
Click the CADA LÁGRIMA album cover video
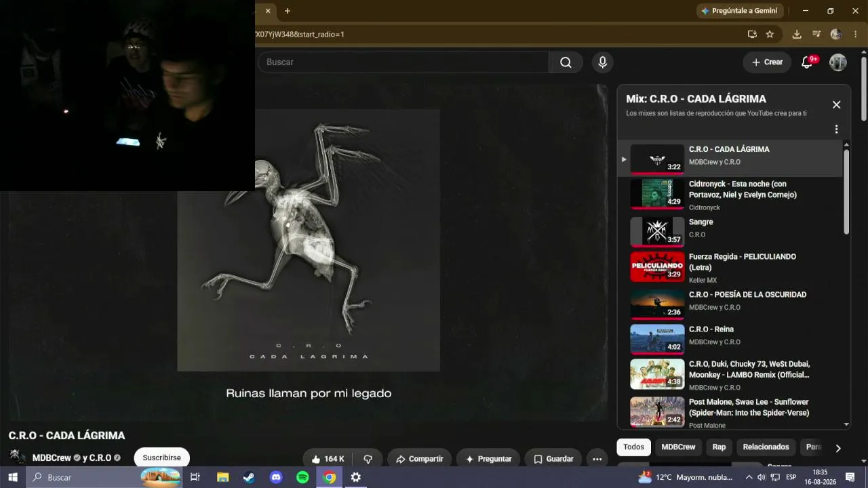309,240
